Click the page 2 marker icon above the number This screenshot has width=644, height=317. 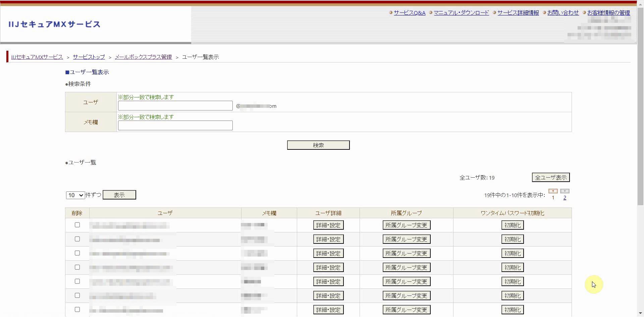coord(565,191)
